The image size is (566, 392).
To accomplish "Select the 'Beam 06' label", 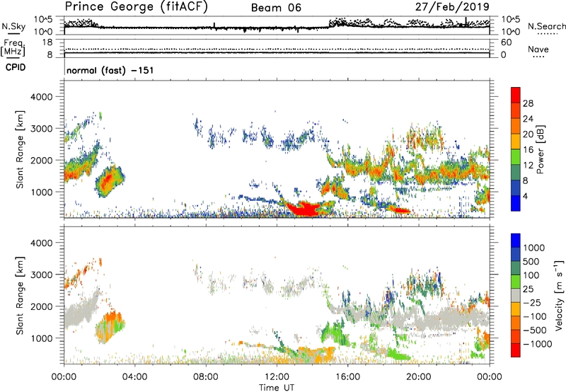I will 276,8.
